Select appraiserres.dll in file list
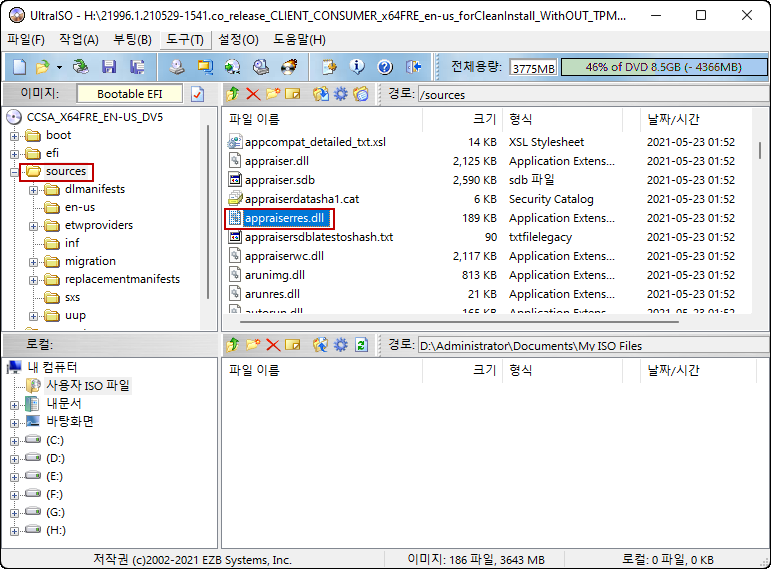Viewport: 771px width, 569px height. pos(284,218)
